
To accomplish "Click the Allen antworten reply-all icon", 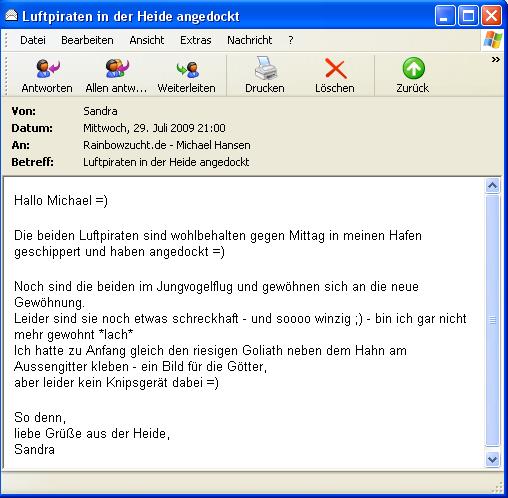I will pos(116,76).
